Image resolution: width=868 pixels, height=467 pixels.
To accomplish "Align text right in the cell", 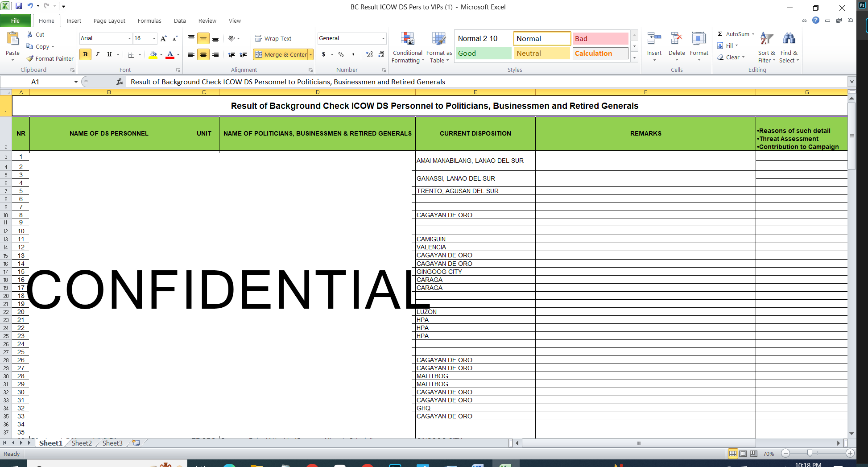I will [x=215, y=54].
